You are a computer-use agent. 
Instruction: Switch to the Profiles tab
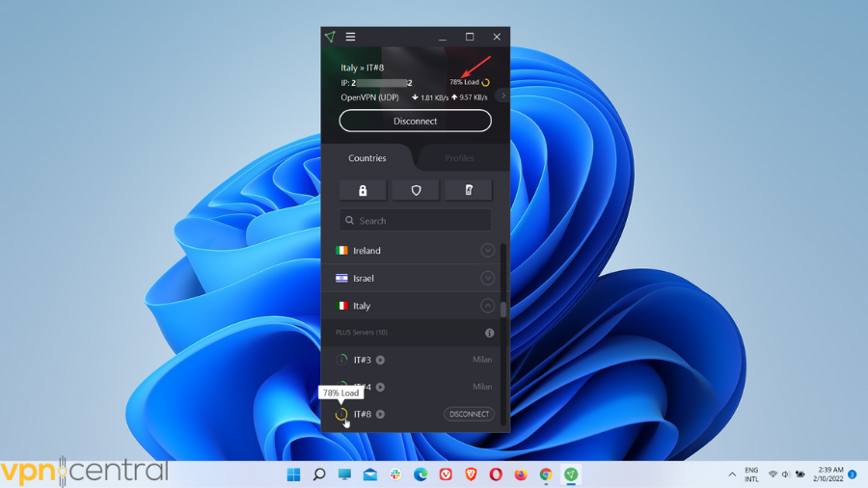point(459,158)
